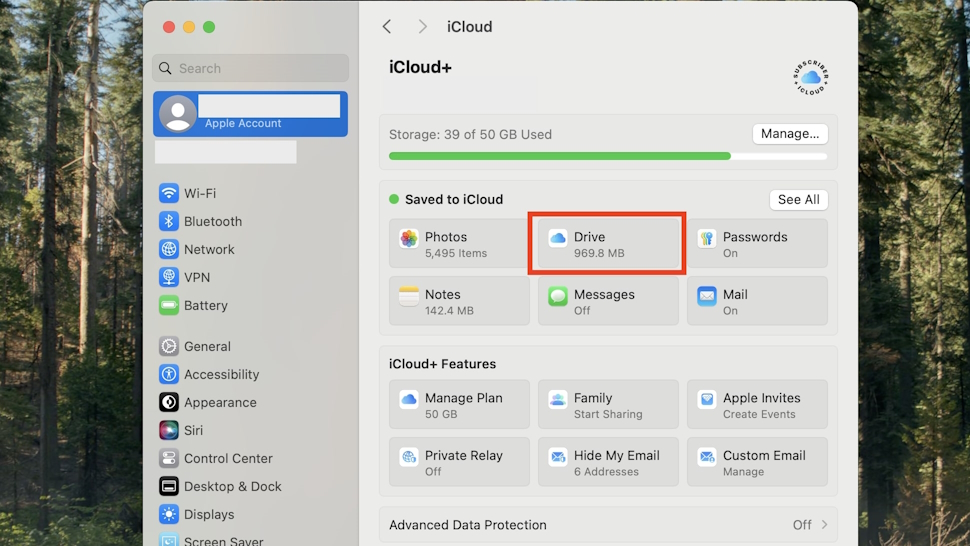Select the Displays sidebar label
This screenshot has width=970, height=546.
(x=209, y=514)
